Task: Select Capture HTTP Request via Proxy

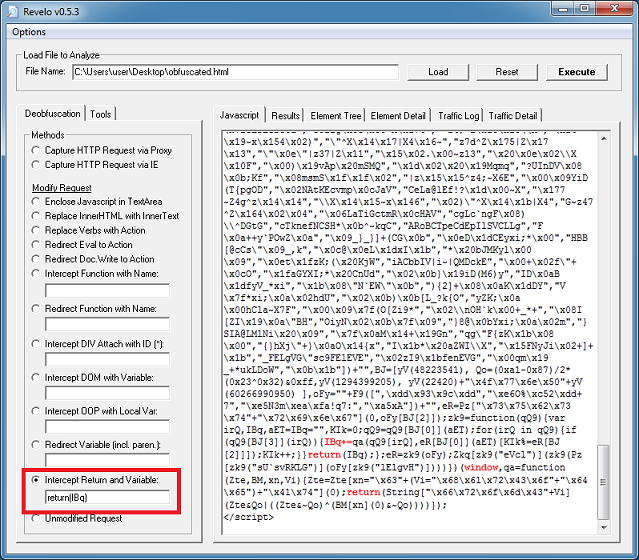Action: point(37,149)
